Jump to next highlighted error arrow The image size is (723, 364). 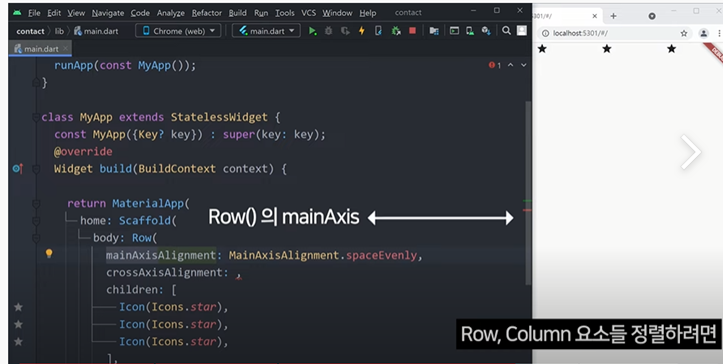click(523, 65)
